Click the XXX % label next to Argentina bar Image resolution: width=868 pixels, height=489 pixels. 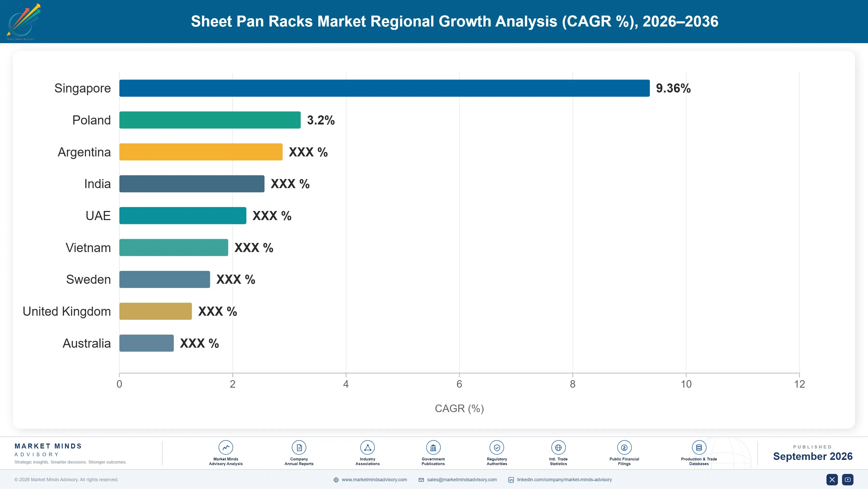click(x=308, y=152)
